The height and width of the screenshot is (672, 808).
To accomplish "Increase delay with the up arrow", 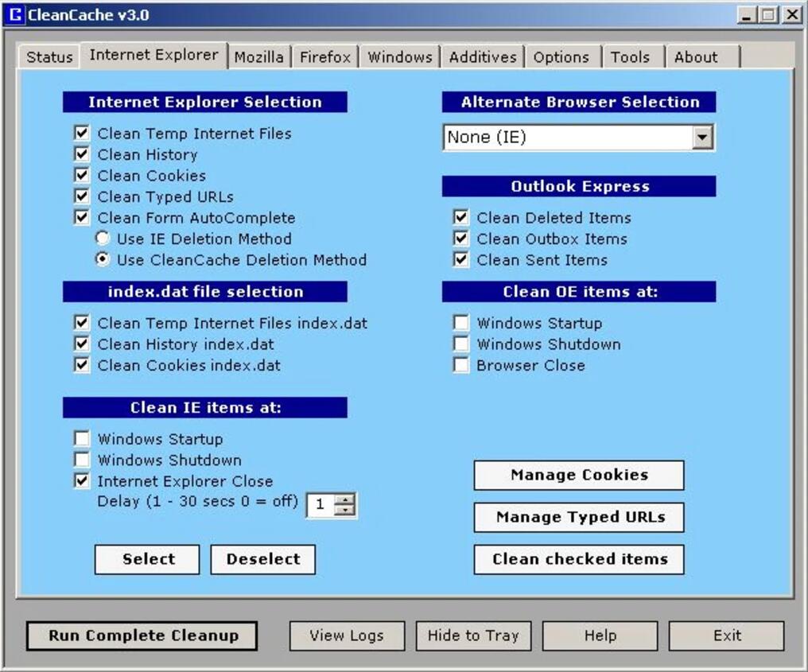I will click(x=344, y=499).
